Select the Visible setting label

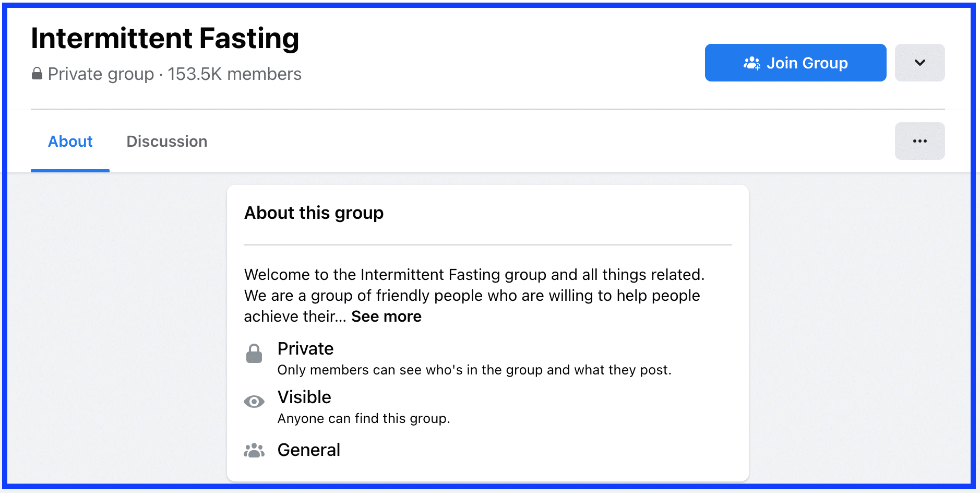click(304, 397)
